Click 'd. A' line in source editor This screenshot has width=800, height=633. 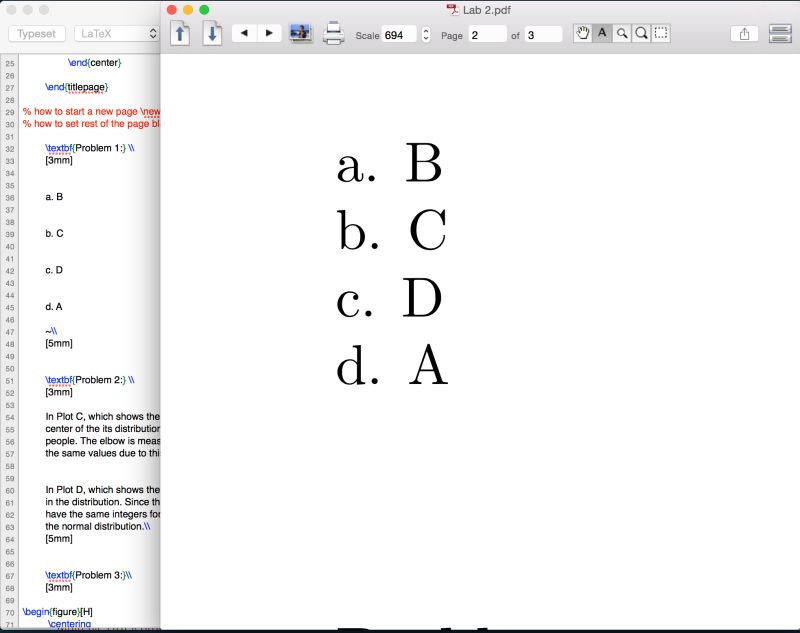click(x=54, y=307)
